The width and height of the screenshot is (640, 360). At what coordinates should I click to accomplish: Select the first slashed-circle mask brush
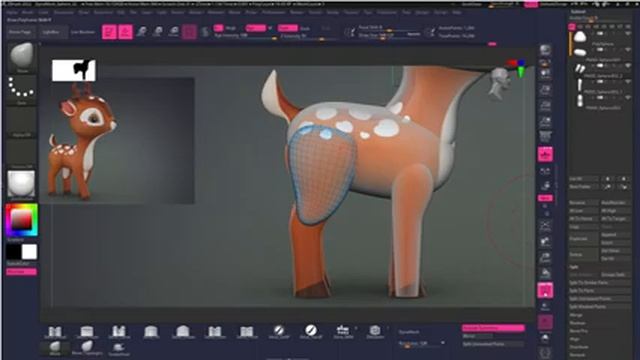(279, 331)
